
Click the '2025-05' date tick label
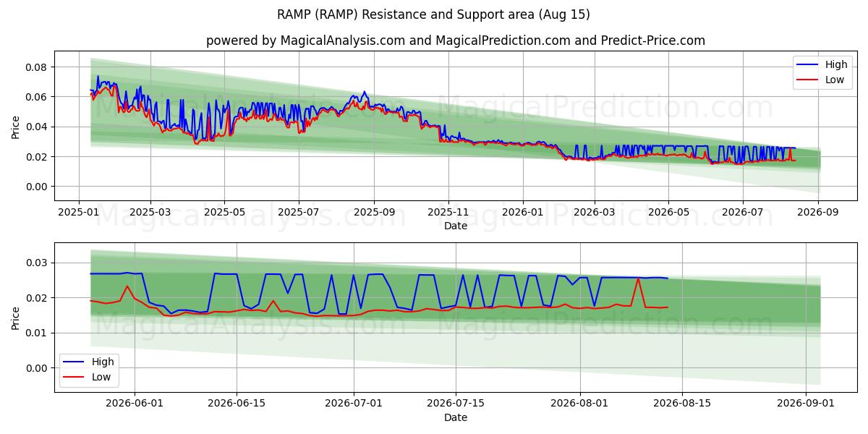tap(224, 213)
